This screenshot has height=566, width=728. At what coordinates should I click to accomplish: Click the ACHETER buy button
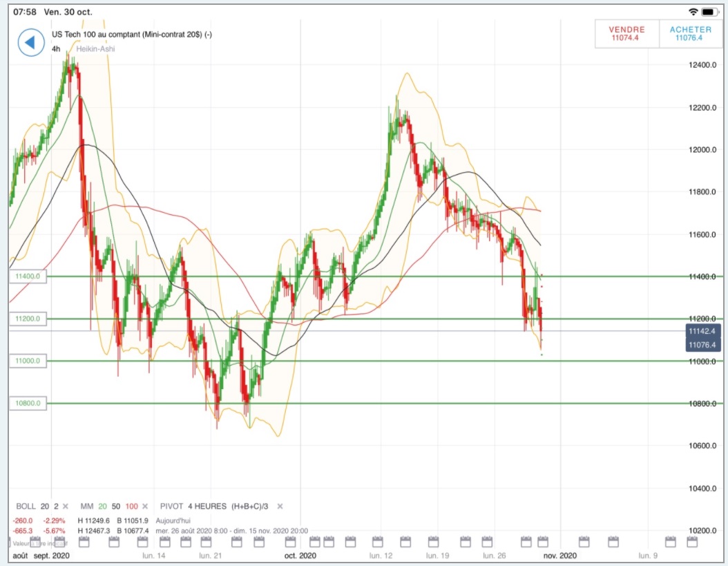pyautogui.click(x=690, y=33)
